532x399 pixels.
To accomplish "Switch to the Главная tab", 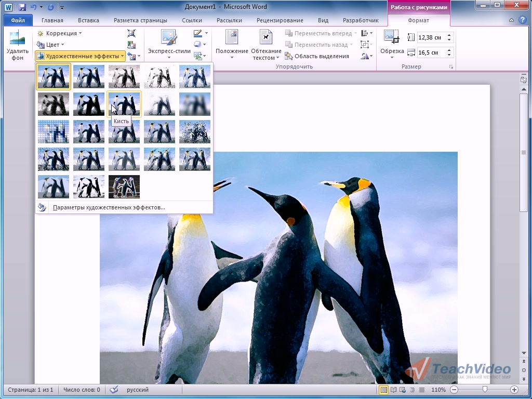I will point(52,20).
